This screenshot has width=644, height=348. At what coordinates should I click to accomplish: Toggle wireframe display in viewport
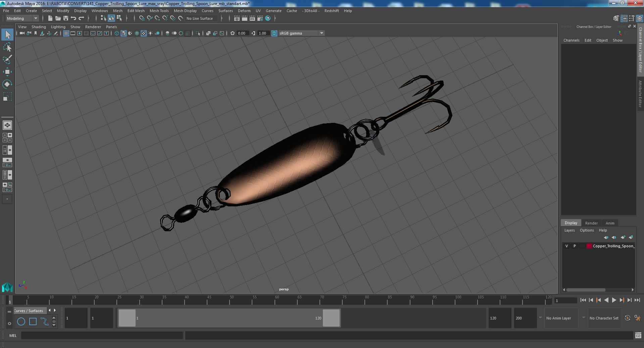click(117, 33)
